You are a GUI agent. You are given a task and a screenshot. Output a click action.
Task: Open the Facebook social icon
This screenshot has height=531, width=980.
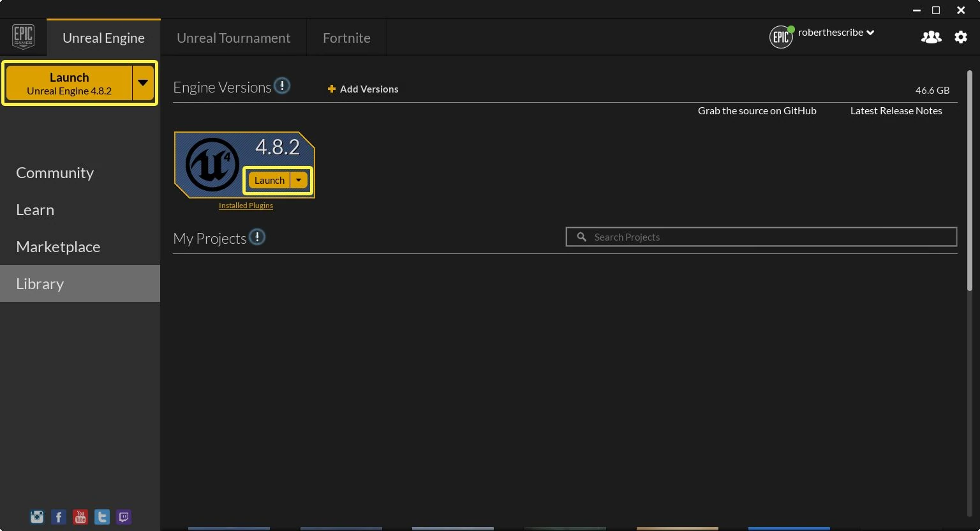pos(59,517)
